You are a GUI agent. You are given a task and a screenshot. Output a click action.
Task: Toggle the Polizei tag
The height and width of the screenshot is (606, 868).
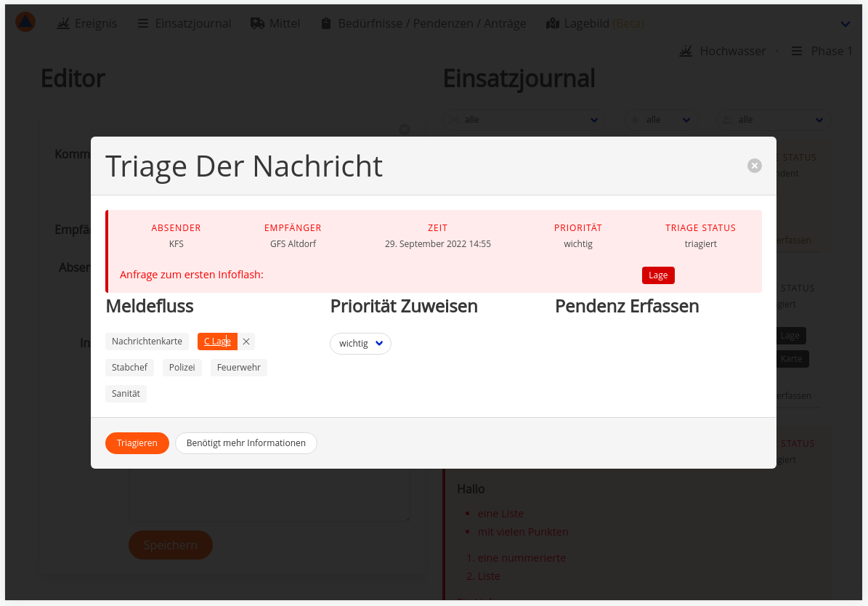coord(182,368)
